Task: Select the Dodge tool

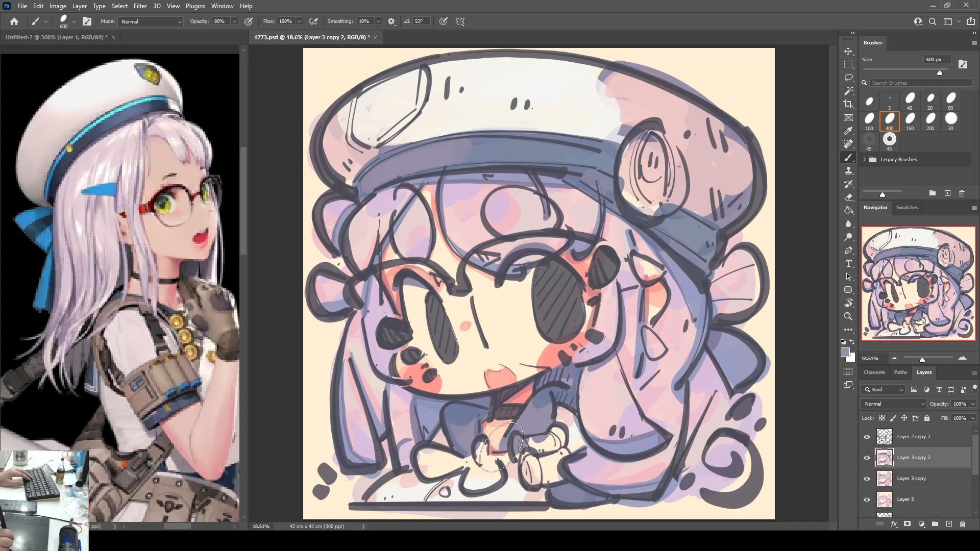Action: [848, 237]
